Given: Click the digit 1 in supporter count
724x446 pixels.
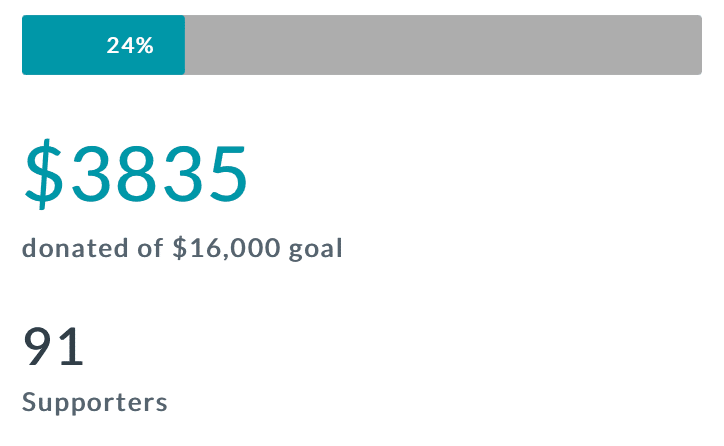Looking at the screenshot, I should coord(70,346).
